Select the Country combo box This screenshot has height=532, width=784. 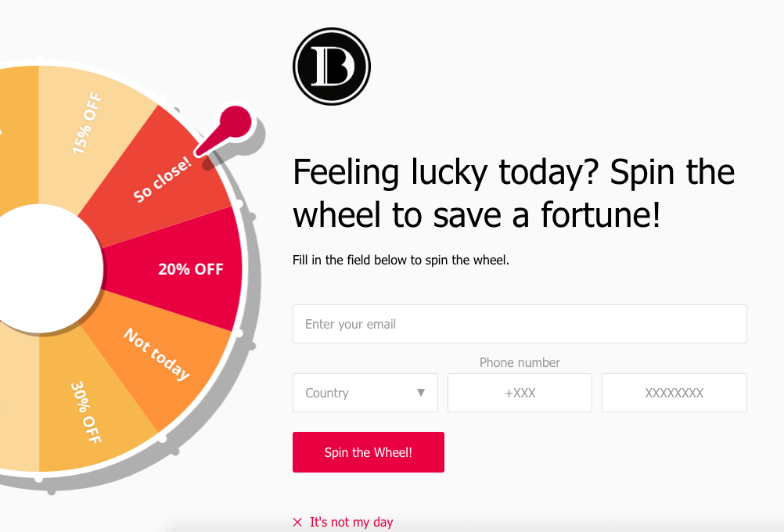pos(365,393)
